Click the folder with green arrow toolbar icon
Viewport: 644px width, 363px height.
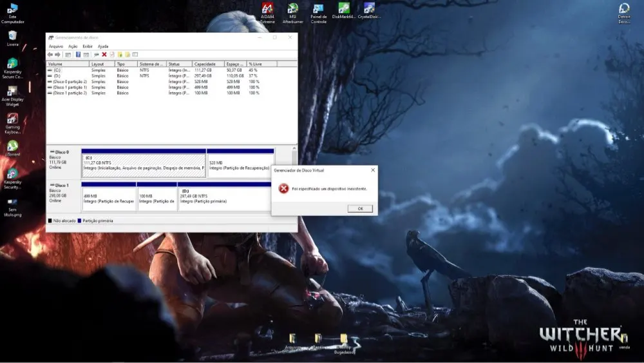tap(120, 55)
